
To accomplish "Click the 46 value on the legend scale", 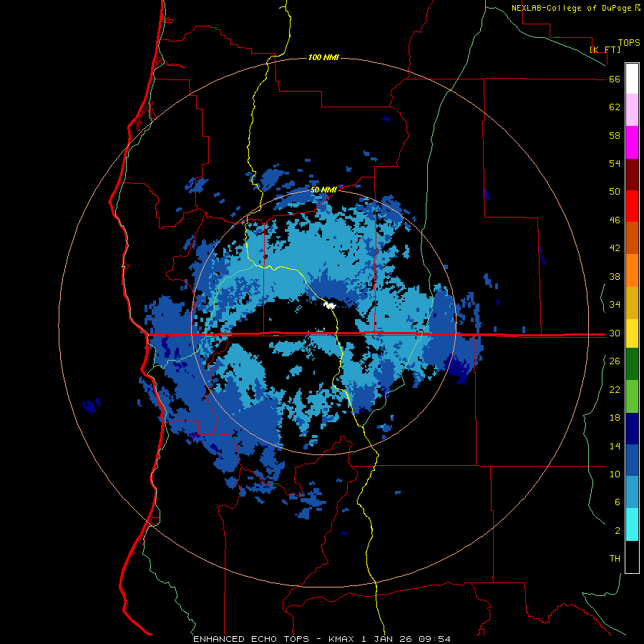I will (615, 220).
